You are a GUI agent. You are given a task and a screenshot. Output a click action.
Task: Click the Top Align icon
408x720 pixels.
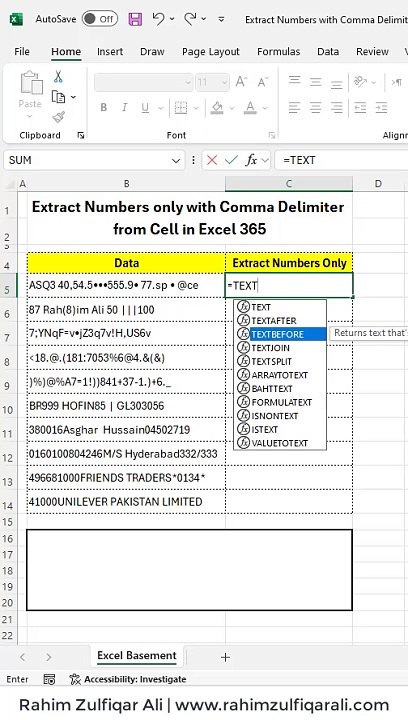pyautogui.click(x=294, y=82)
